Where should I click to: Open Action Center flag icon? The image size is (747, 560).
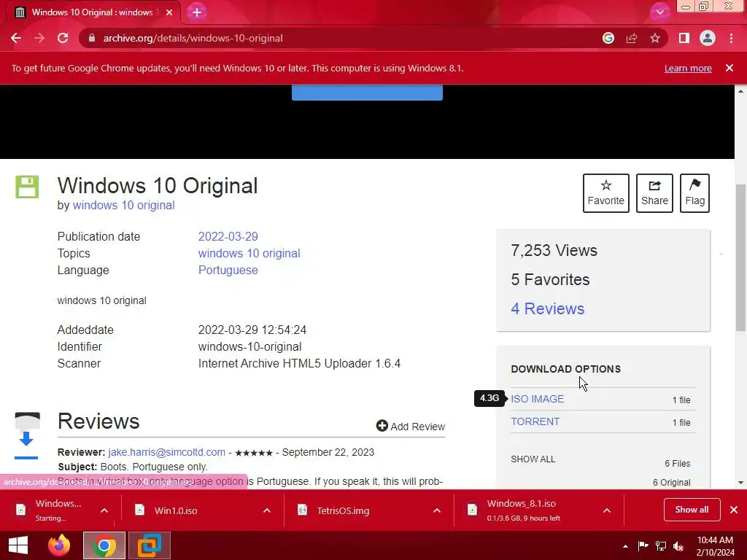click(643, 546)
